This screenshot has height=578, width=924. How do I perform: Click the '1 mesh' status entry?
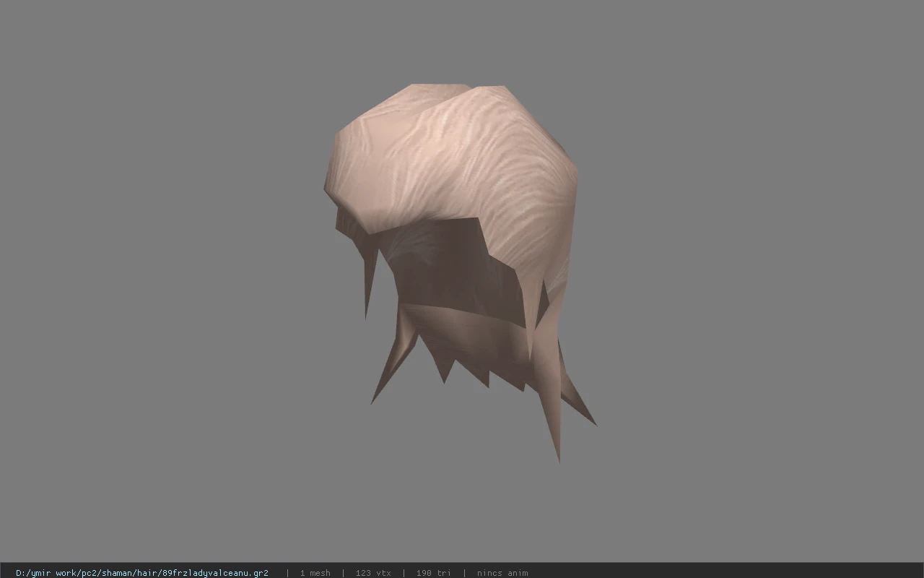pos(315,573)
